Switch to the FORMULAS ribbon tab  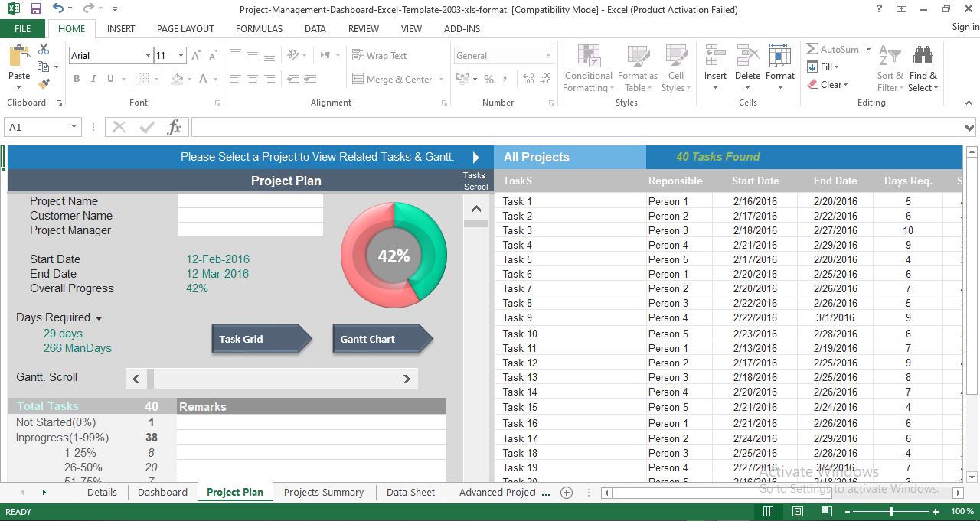click(x=259, y=29)
